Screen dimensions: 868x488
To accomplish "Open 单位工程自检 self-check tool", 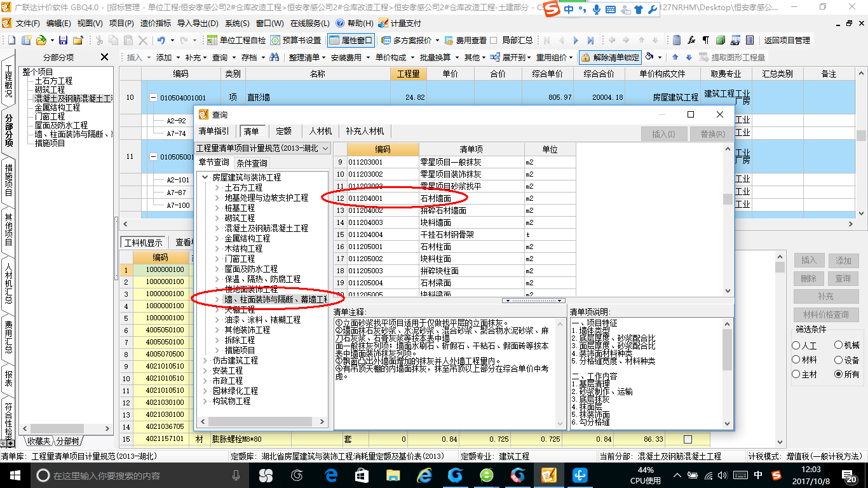I will point(236,40).
